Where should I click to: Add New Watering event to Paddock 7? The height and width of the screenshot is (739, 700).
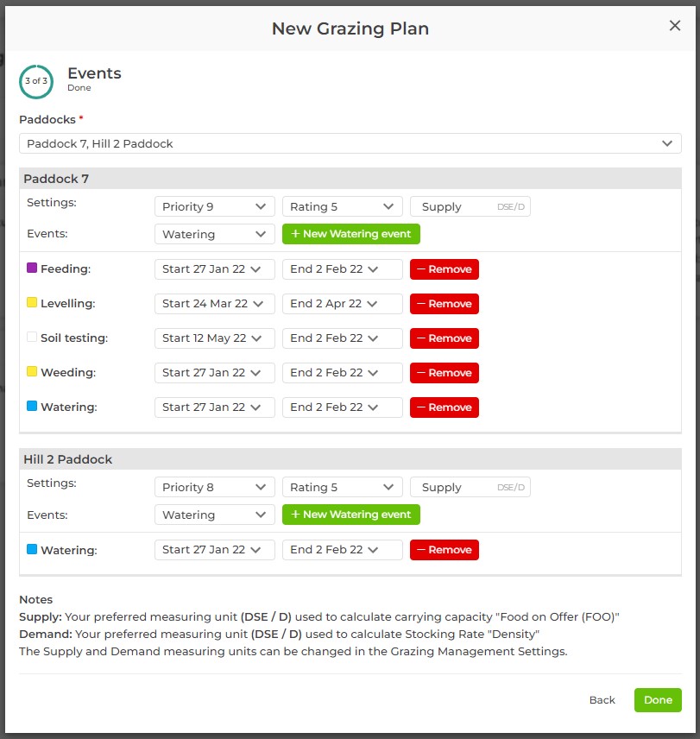point(350,234)
